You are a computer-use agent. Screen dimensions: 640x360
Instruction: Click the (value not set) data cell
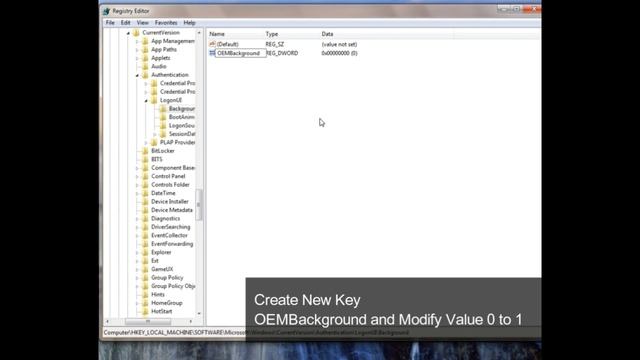pos(339,44)
